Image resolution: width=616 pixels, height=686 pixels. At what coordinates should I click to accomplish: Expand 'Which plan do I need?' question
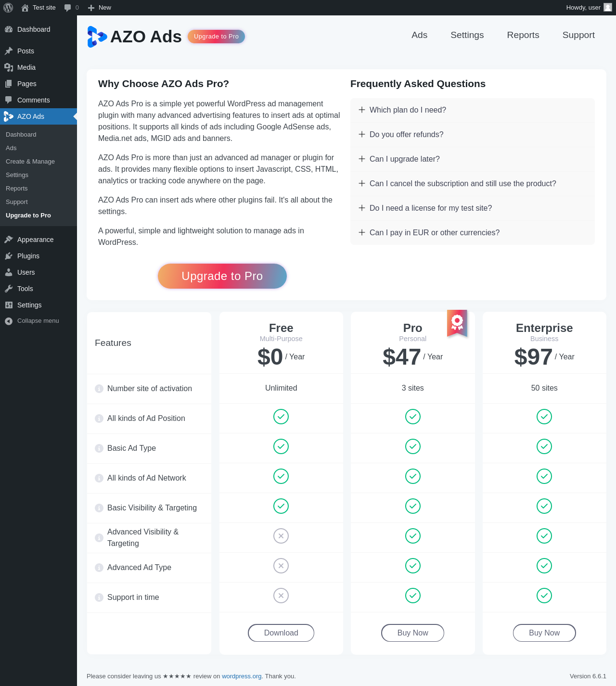click(473, 110)
